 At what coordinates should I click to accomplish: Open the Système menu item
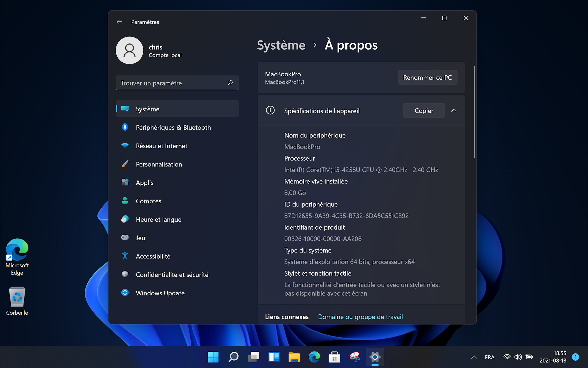[177, 109]
